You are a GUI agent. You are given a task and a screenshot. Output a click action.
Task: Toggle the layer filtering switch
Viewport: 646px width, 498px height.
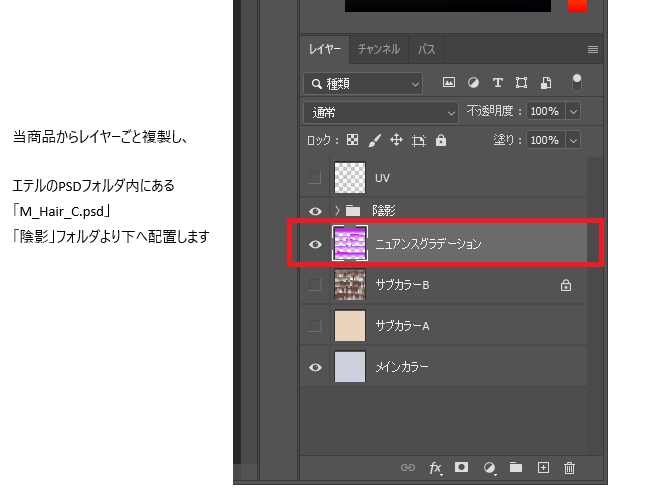point(577,82)
